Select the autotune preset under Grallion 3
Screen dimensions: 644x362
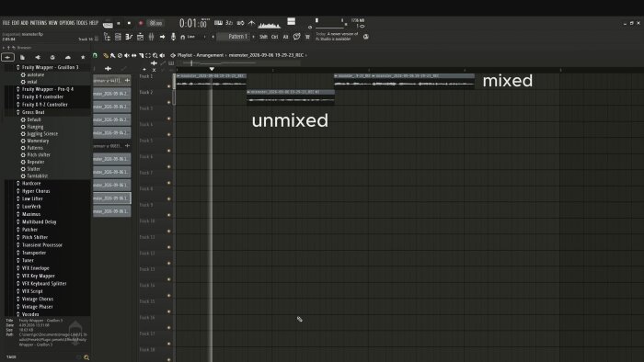35,75
